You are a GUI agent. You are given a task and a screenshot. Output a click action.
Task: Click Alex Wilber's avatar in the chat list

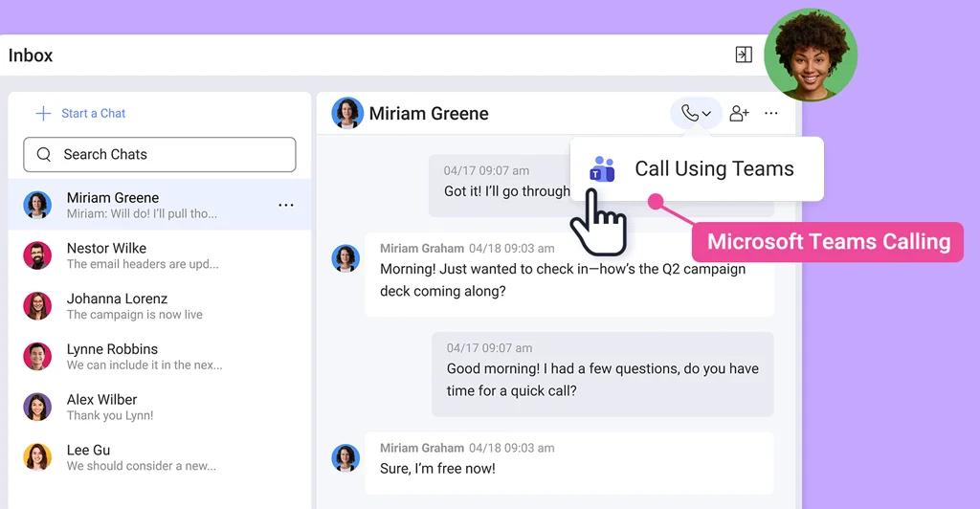coord(37,408)
